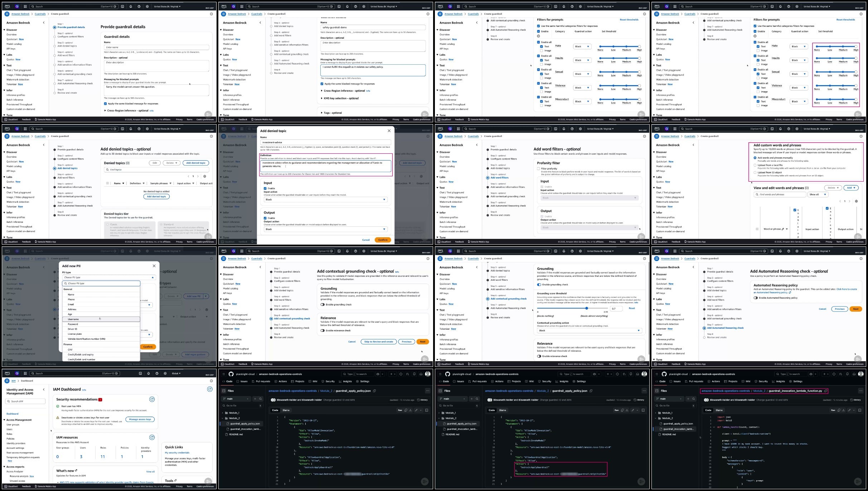
Task: Click pencil icon beside Word or phrase
Action: click(783, 229)
